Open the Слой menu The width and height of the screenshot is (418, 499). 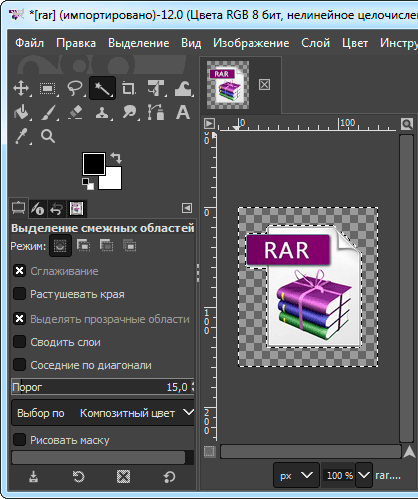[315, 43]
